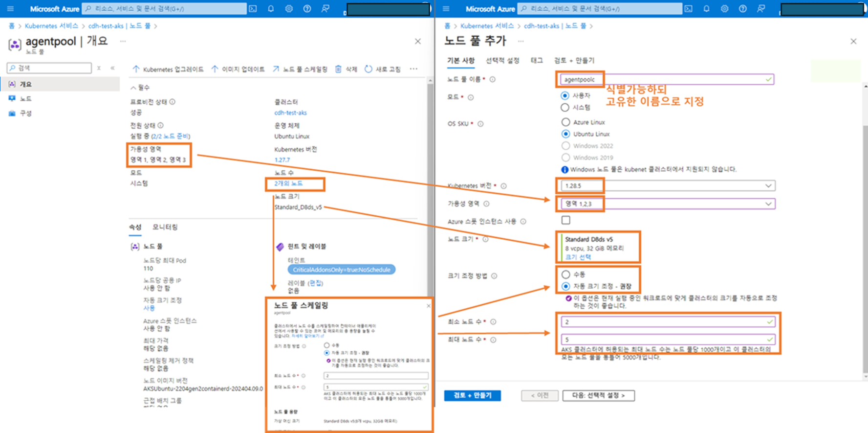Click 편집 link next to 레이블
The image size is (868, 433).
pyautogui.click(x=316, y=283)
